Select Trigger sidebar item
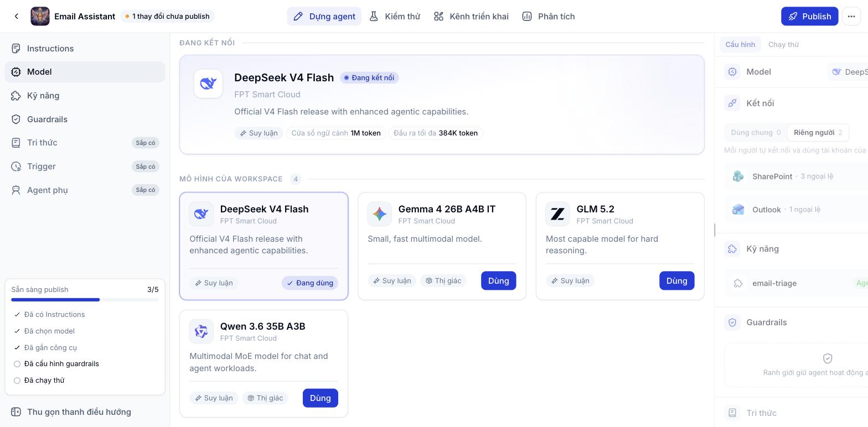The height and width of the screenshot is (427, 868). click(x=85, y=166)
